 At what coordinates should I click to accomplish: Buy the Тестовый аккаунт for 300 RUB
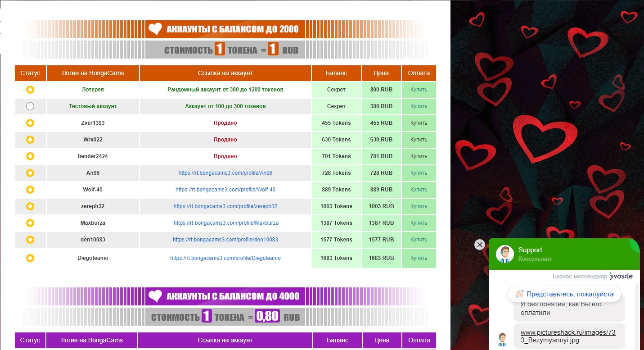click(x=419, y=106)
